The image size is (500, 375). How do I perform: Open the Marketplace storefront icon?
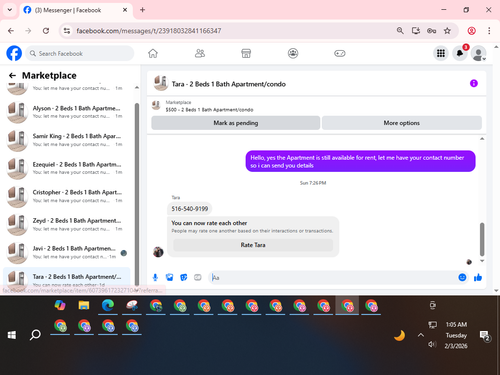click(246, 53)
